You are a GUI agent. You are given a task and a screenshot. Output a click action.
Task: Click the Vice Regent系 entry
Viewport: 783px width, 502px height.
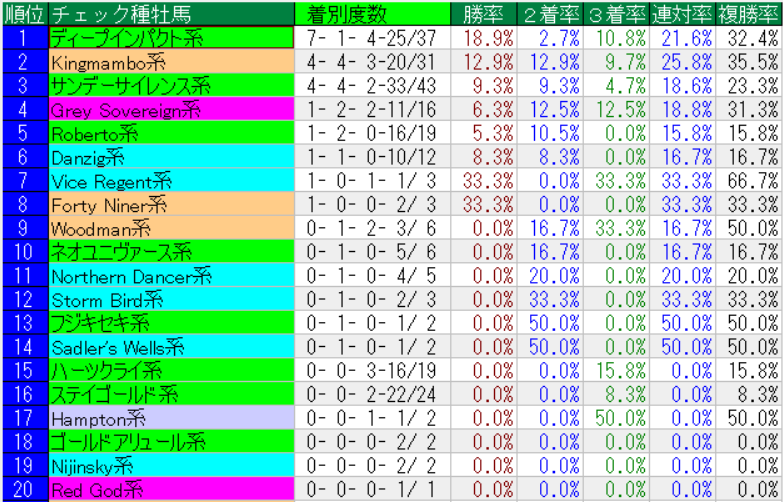170,181
